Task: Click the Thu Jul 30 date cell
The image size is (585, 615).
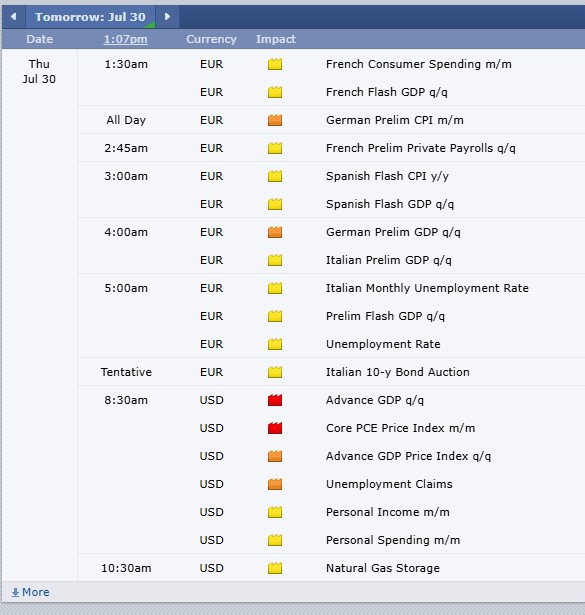Action: coord(39,71)
